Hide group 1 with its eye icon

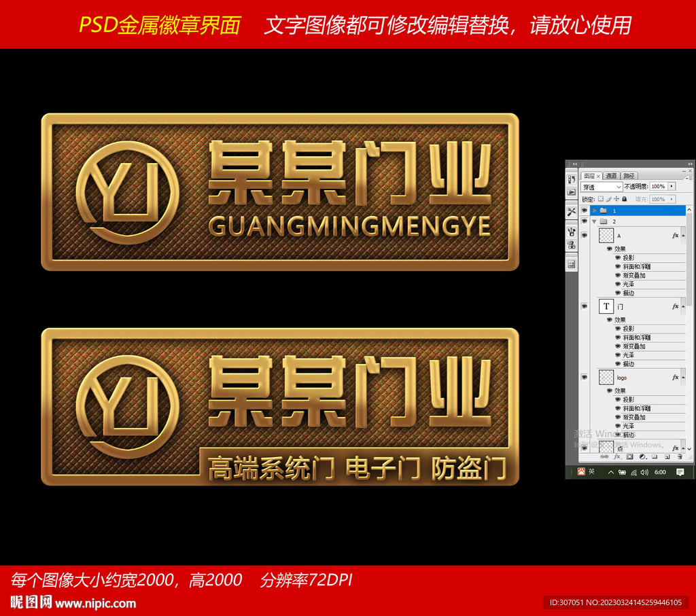click(x=584, y=211)
